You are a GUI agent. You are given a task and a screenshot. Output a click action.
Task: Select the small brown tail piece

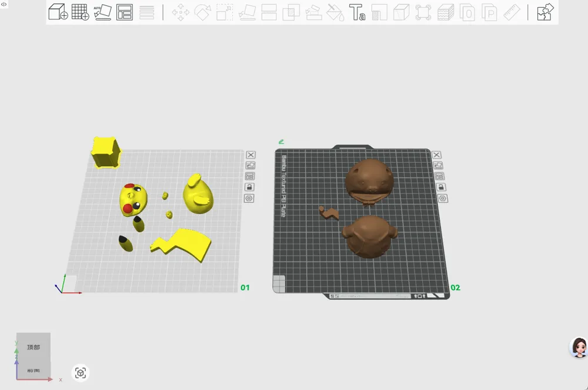coord(329,213)
